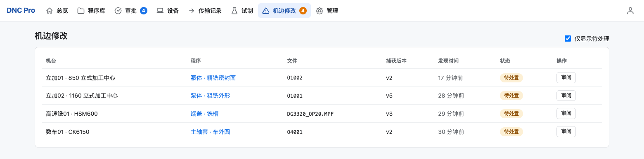Click the orange badge 4 on 机边修改
644x159 pixels.
[x=303, y=11]
